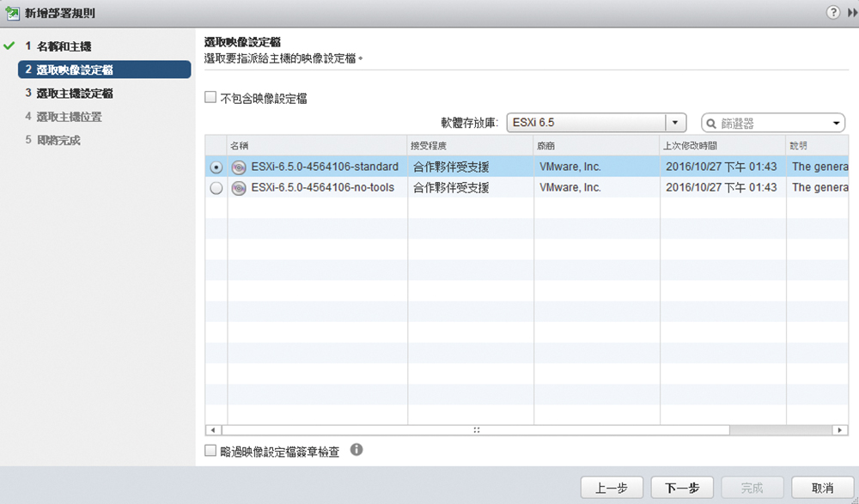Tick the 略過映像設定檔簽章檢查 checkbox
859x504 pixels.
pyautogui.click(x=210, y=450)
